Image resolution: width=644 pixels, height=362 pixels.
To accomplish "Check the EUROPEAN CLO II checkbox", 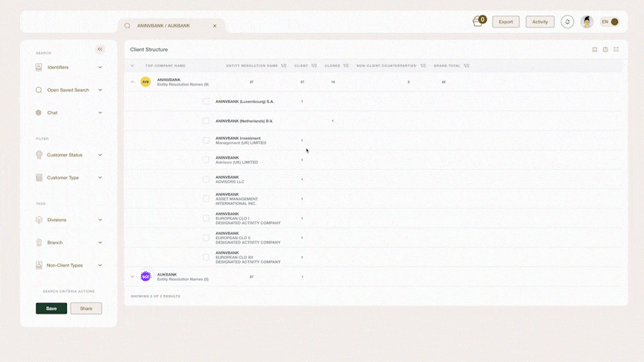I will [206, 238].
